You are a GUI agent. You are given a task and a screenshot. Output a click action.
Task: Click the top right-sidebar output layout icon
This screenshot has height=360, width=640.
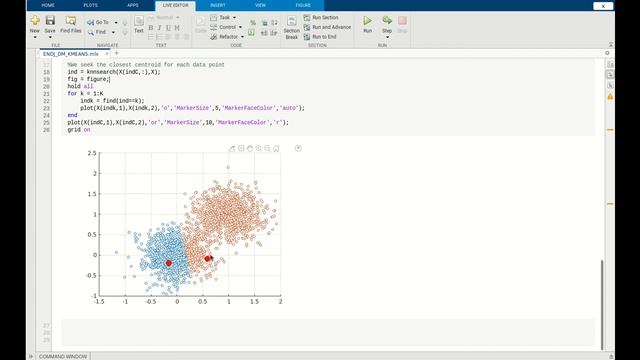coord(610,64)
